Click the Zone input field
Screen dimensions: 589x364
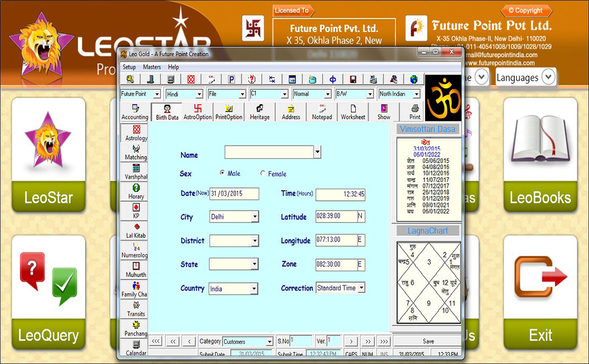[336, 264]
